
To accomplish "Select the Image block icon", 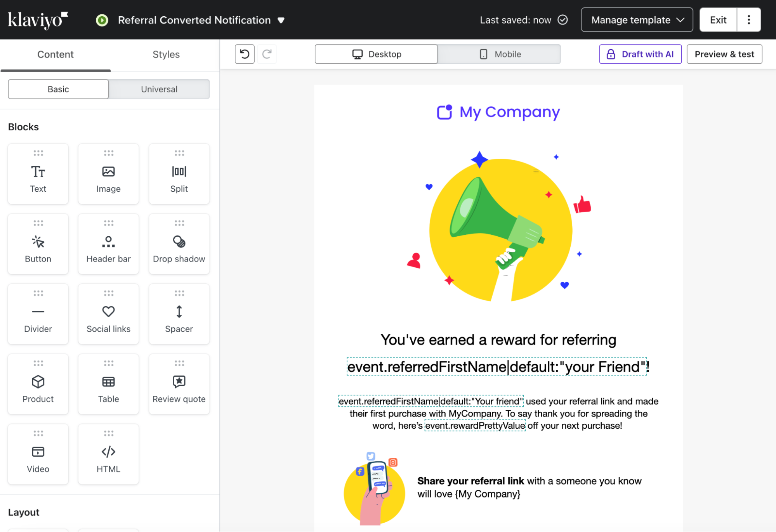I will click(108, 172).
